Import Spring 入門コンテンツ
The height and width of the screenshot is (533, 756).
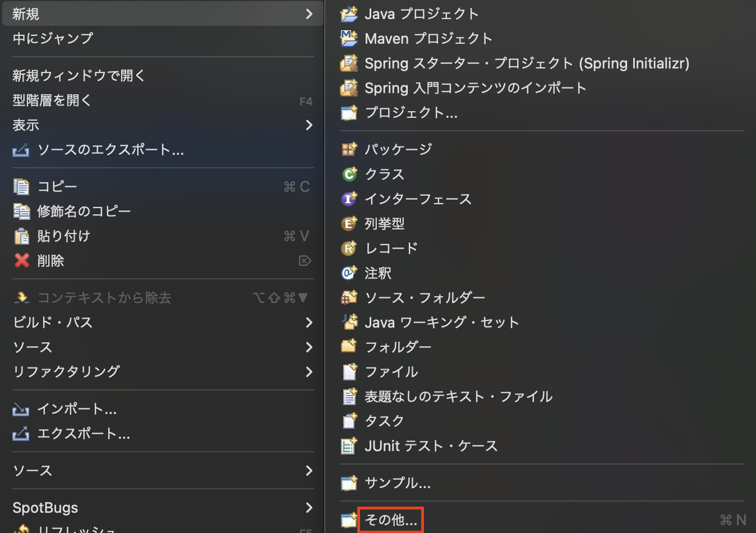[x=475, y=88]
